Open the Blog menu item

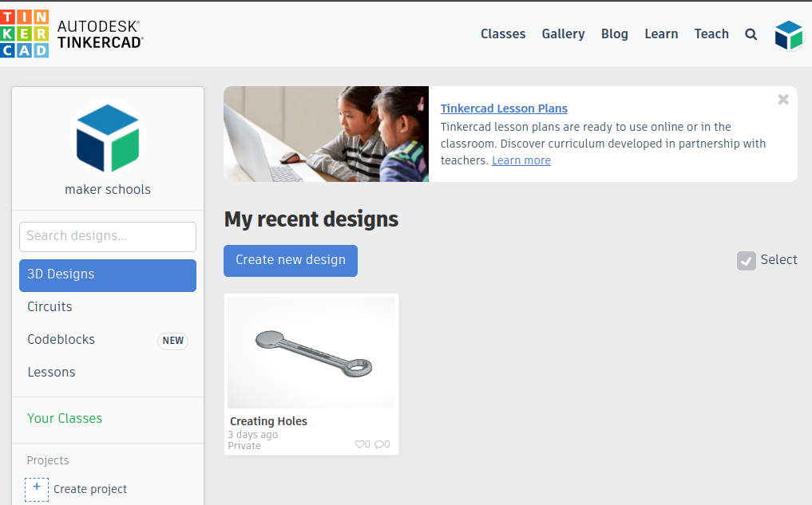(x=614, y=34)
